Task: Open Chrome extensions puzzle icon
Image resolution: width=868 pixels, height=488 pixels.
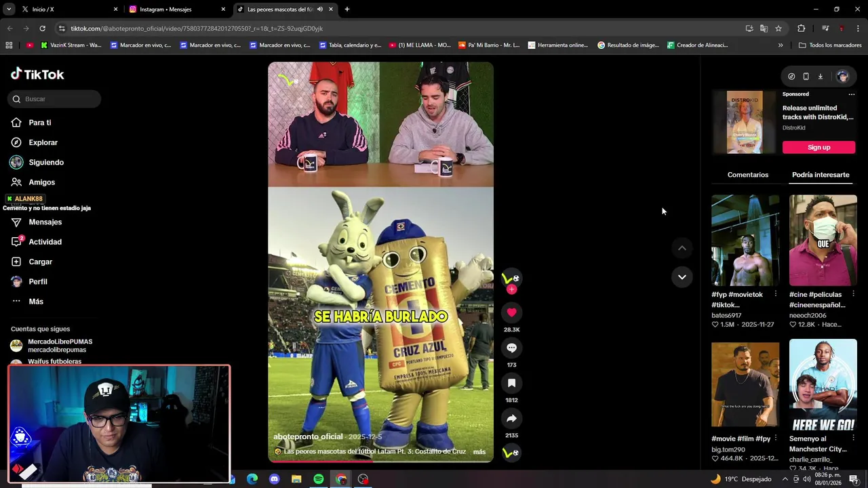Action: point(801,28)
